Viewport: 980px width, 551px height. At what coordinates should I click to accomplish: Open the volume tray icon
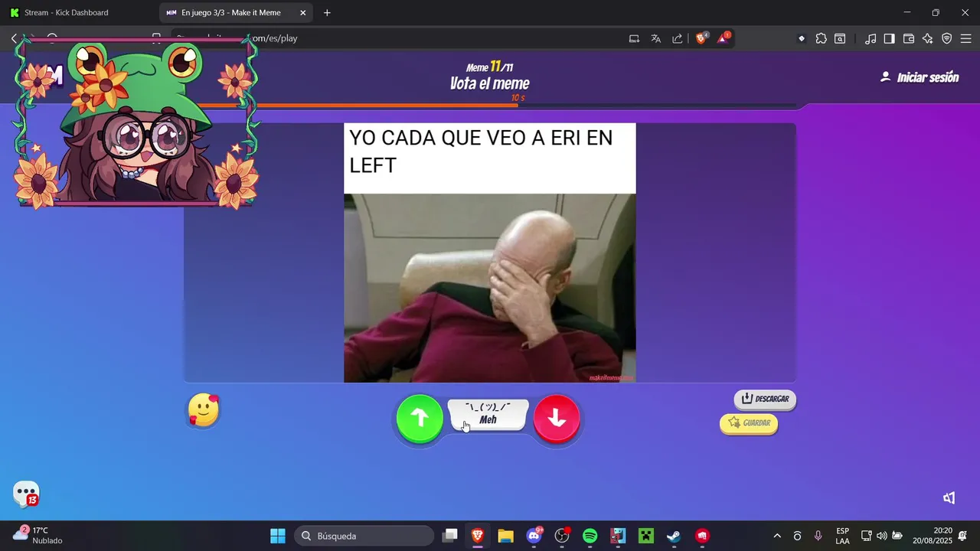tap(882, 536)
